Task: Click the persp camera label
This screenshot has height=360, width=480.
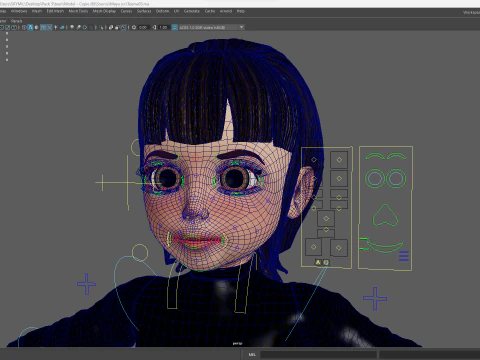Action: (237, 343)
